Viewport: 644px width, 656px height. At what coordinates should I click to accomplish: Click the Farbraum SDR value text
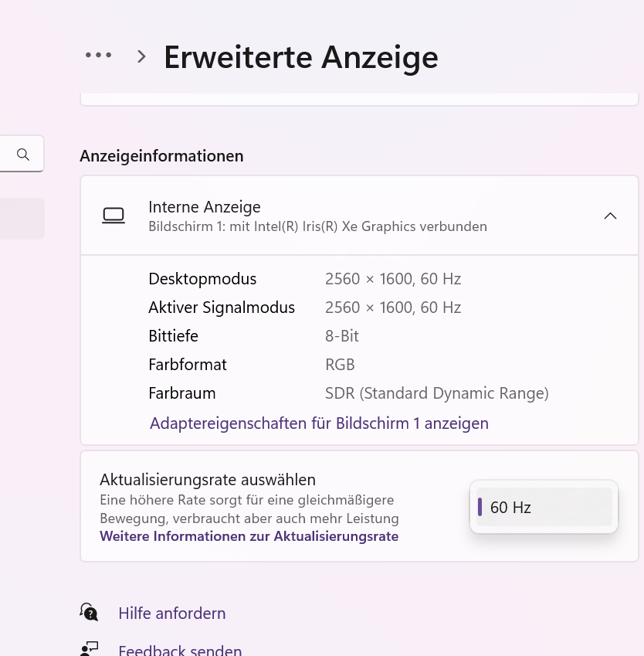point(436,393)
